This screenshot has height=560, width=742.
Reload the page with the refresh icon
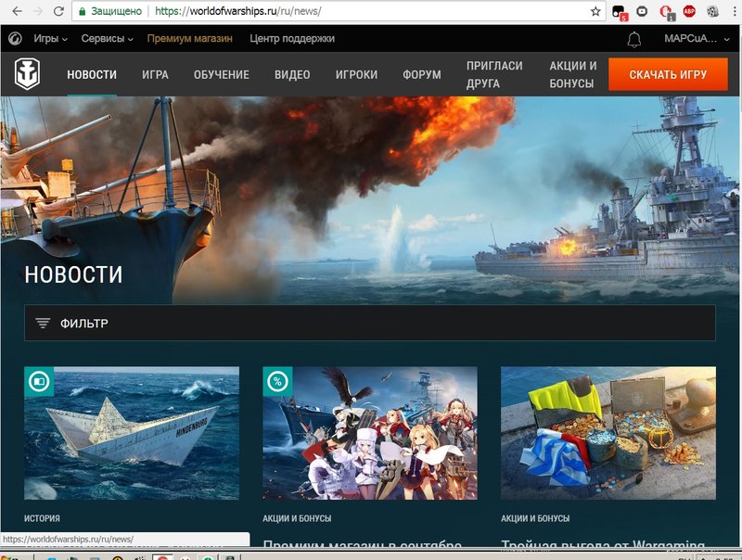[x=58, y=11]
